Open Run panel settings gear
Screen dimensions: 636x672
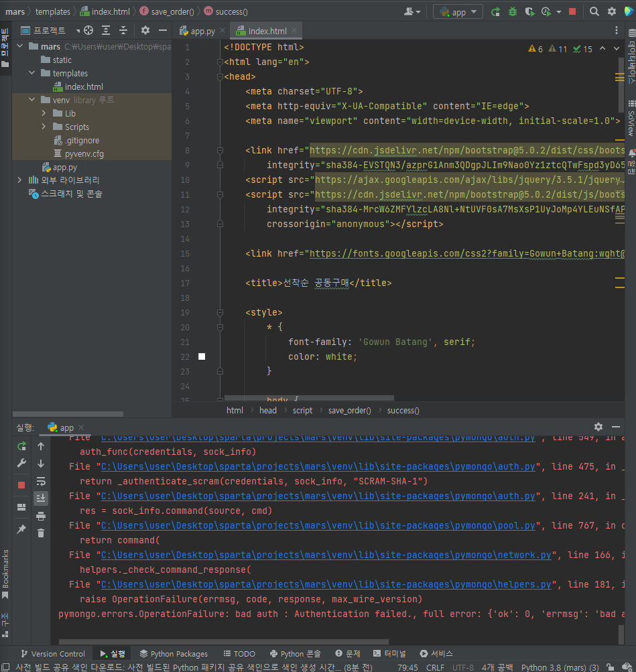pyautogui.click(x=598, y=426)
